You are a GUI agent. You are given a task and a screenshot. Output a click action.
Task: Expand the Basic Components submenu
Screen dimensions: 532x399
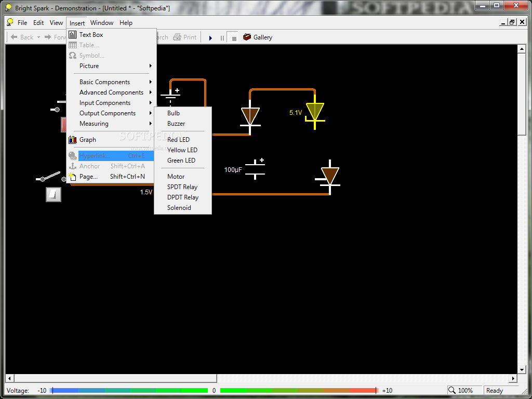[111, 82]
